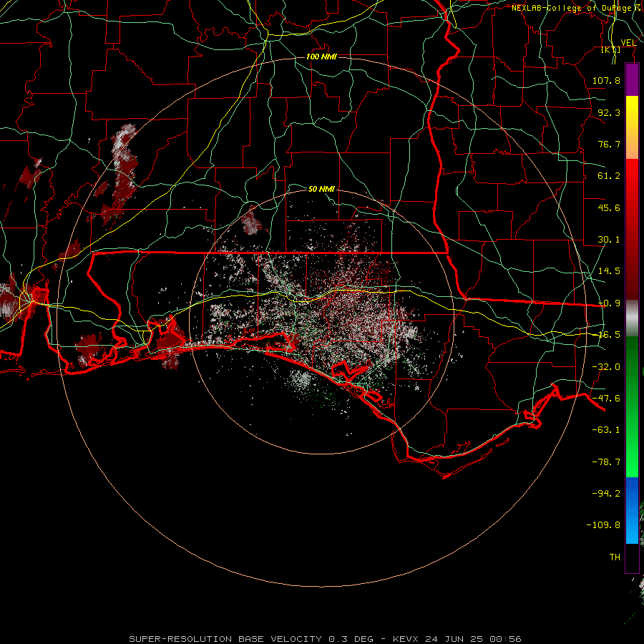The width and height of the screenshot is (644, 644).
Task: Pick the blue color bar segment
Action: [632, 510]
